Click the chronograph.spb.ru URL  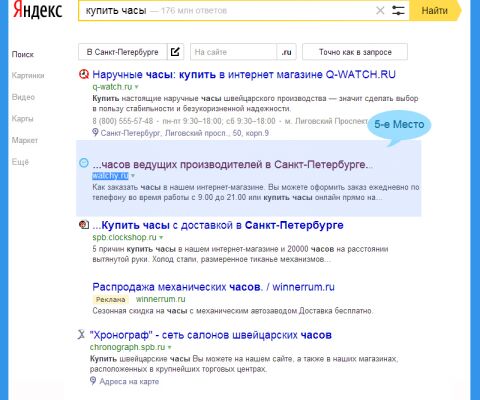click(x=127, y=347)
